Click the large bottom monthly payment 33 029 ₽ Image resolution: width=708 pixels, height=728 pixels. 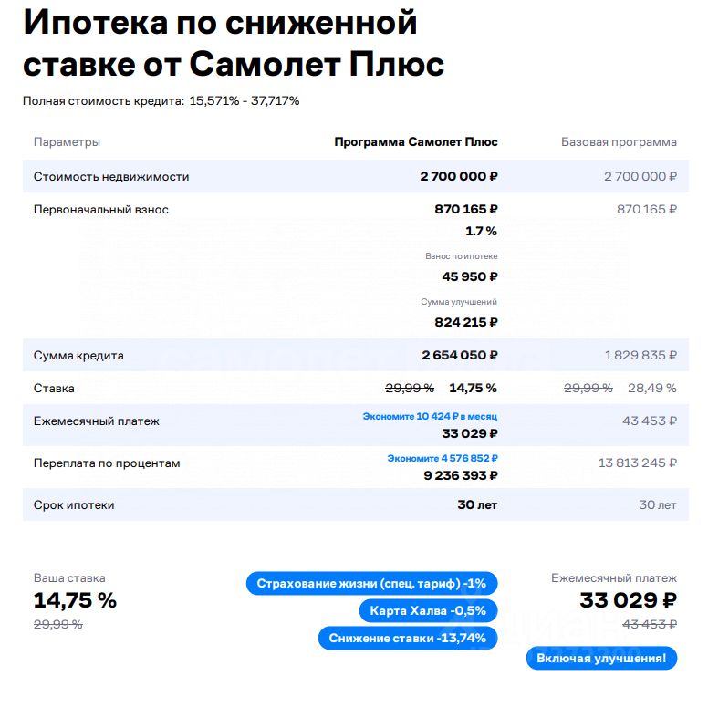pyautogui.click(x=628, y=600)
